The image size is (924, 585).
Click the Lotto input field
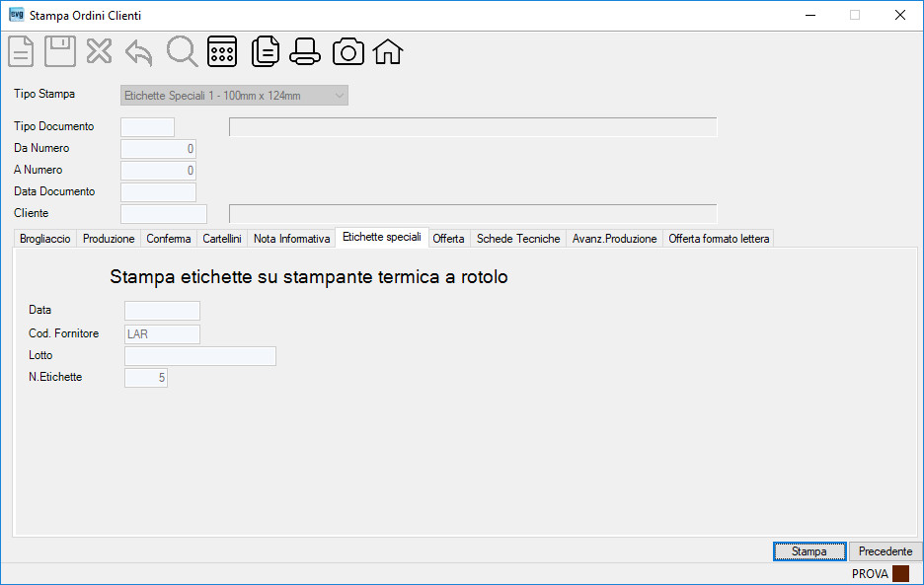199,356
